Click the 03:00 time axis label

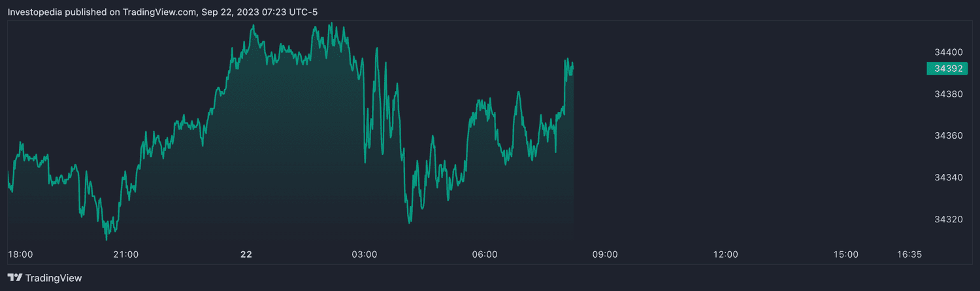[x=365, y=254]
